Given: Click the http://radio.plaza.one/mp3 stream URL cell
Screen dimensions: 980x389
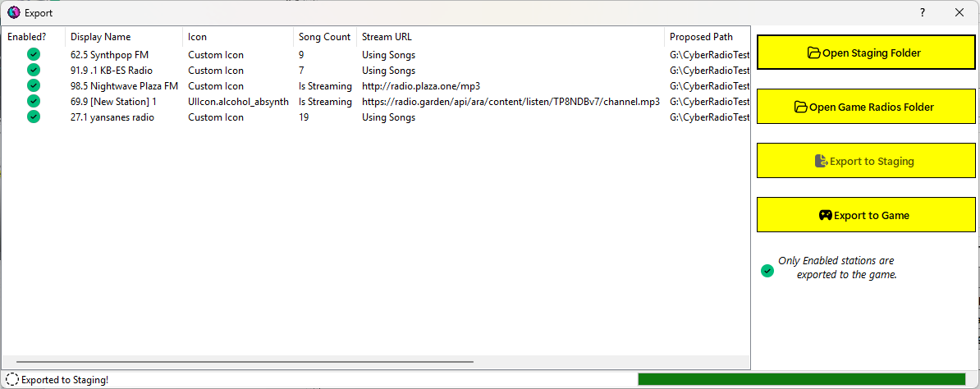Looking at the screenshot, I should (420, 86).
